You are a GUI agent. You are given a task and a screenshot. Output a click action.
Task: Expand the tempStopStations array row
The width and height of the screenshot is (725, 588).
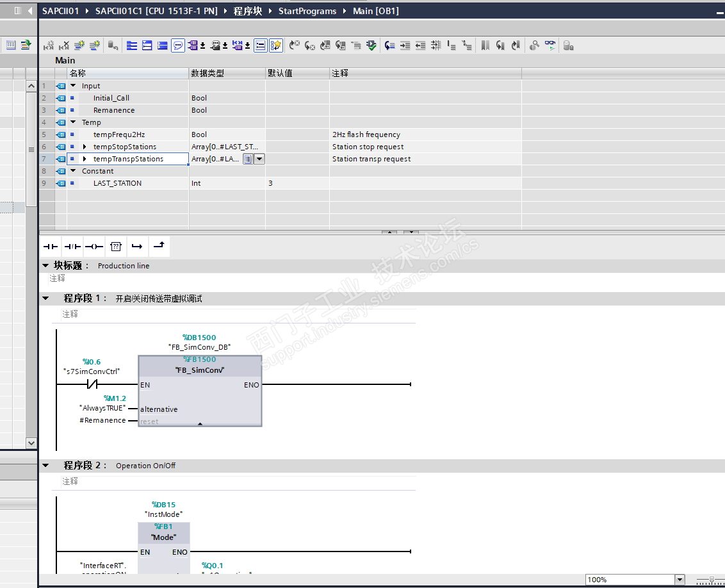[85, 147]
